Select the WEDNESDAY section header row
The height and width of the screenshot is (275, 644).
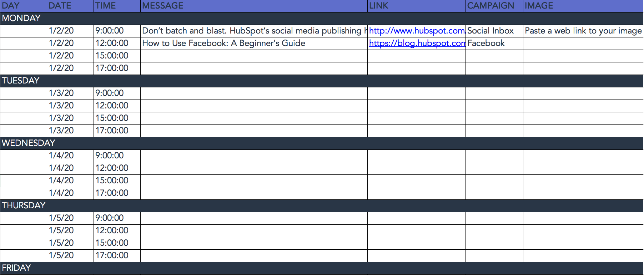322,143
